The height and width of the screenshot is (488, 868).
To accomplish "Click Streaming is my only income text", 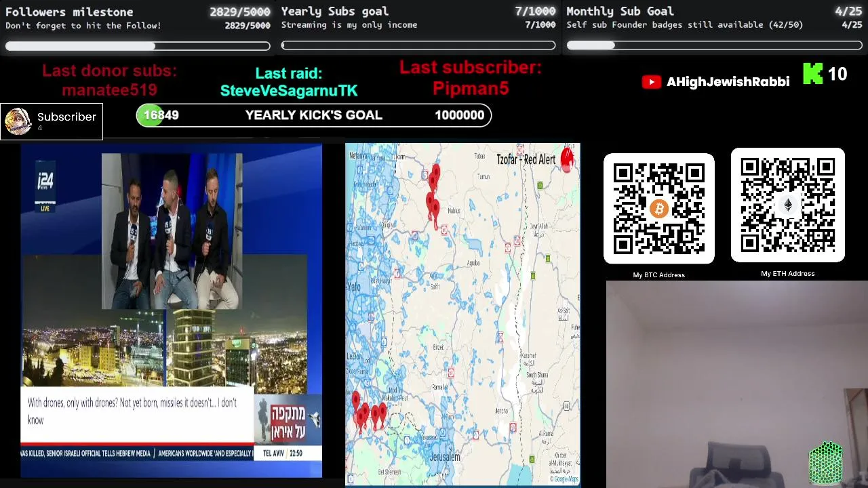I will tap(349, 24).
